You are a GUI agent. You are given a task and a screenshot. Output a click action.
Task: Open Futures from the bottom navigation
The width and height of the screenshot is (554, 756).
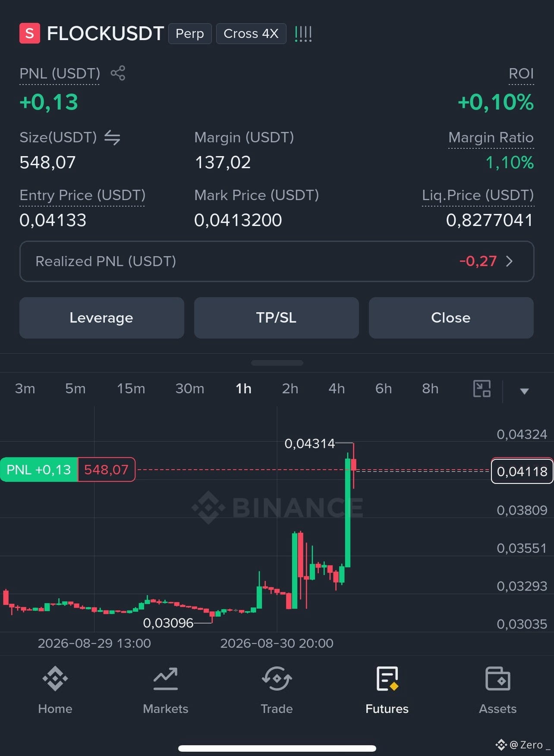387,690
